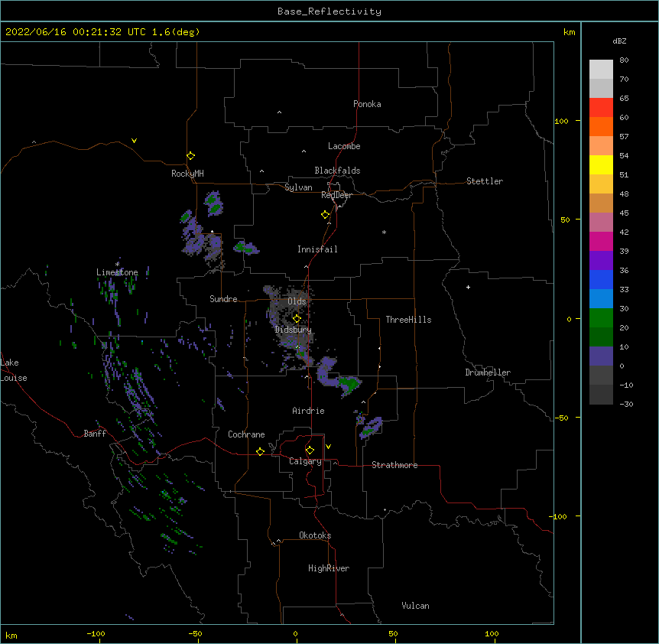The image size is (659, 644).
Task: Pick the light gray 80-70 dBZ legend swatch
Action: 601,70
